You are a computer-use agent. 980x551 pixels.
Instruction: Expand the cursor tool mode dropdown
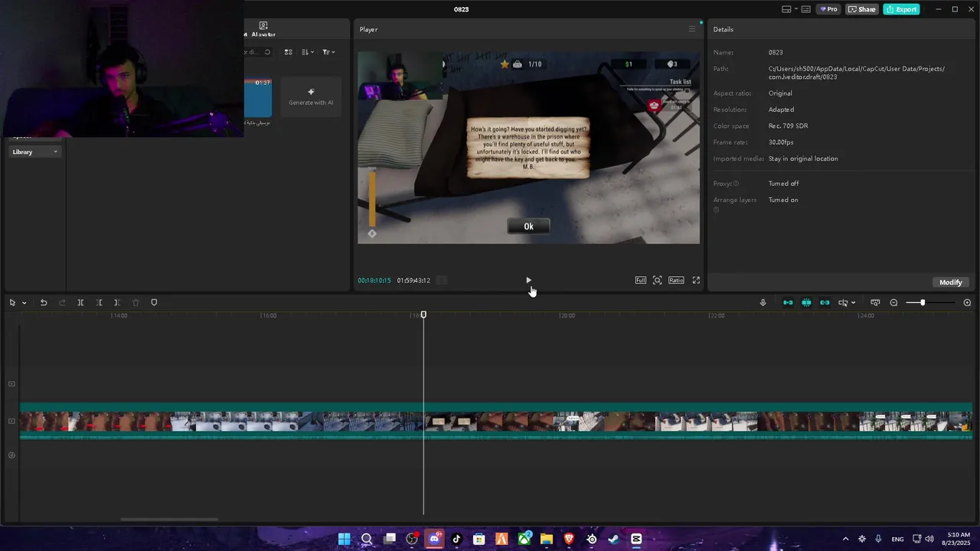(24, 302)
